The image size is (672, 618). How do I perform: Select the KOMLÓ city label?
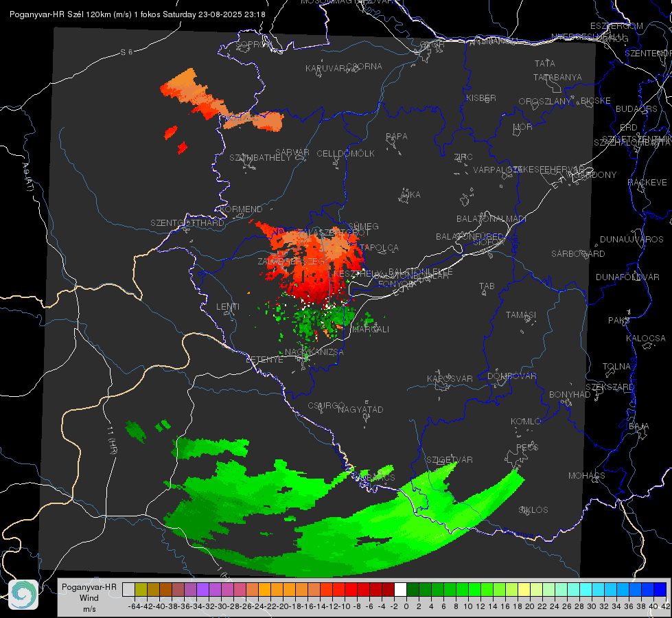pyautogui.click(x=526, y=422)
